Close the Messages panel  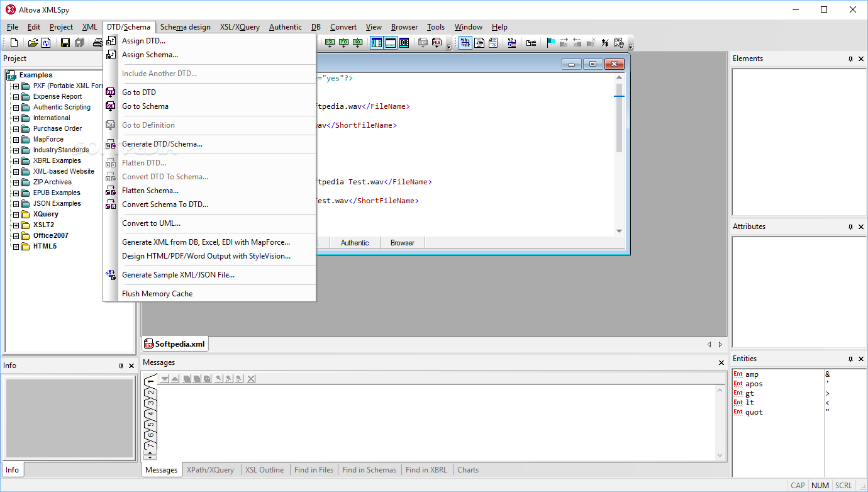721,362
